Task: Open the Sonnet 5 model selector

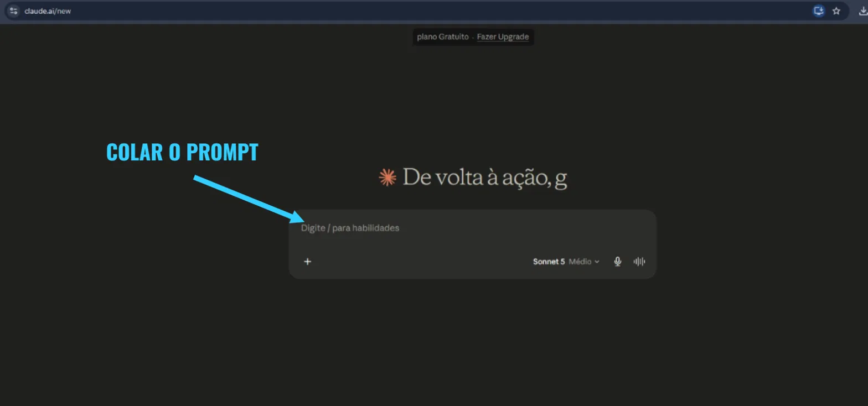Action: tap(549, 262)
